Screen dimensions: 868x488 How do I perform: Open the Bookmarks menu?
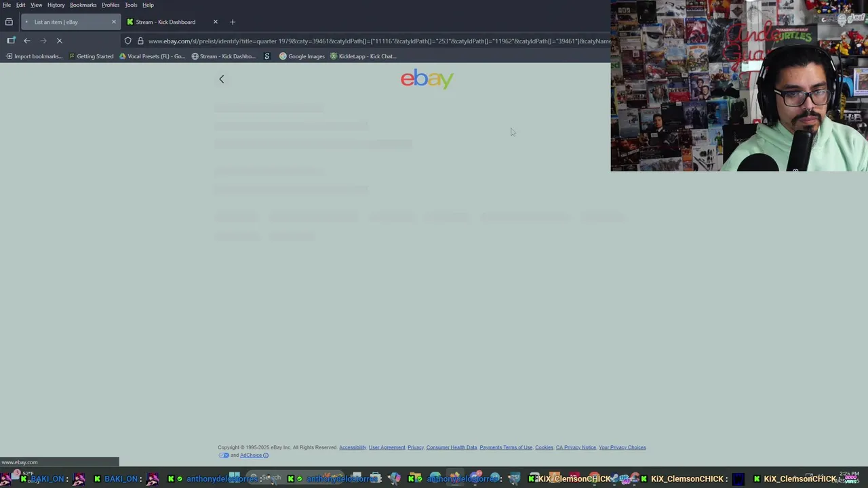pos(83,5)
